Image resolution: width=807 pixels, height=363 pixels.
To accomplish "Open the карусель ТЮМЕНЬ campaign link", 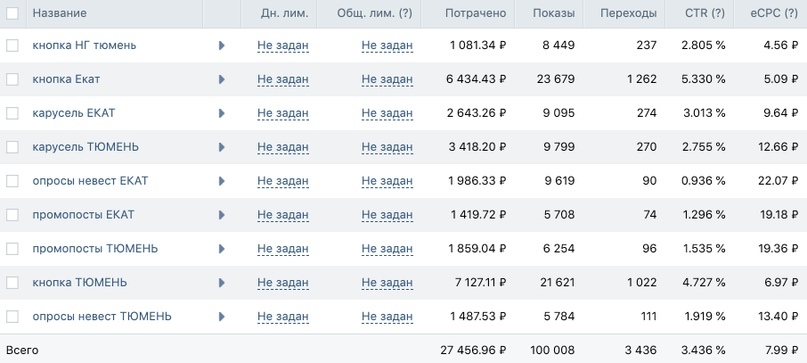I will (85, 147).
